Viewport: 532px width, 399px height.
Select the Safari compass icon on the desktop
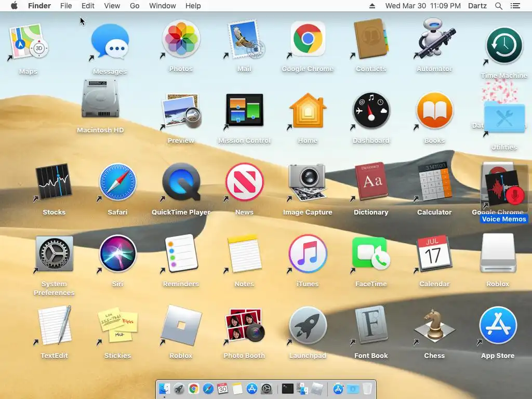(x=117, y=182)
